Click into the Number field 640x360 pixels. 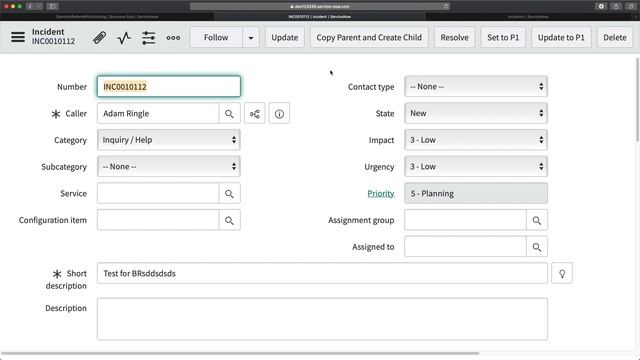[x=169, y=87]
